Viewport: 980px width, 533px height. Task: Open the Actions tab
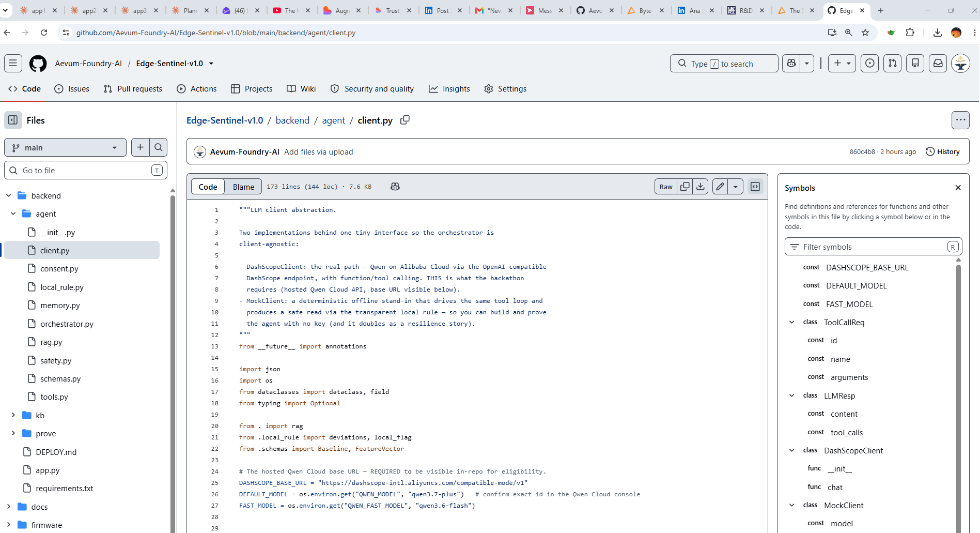coord(197,89)
